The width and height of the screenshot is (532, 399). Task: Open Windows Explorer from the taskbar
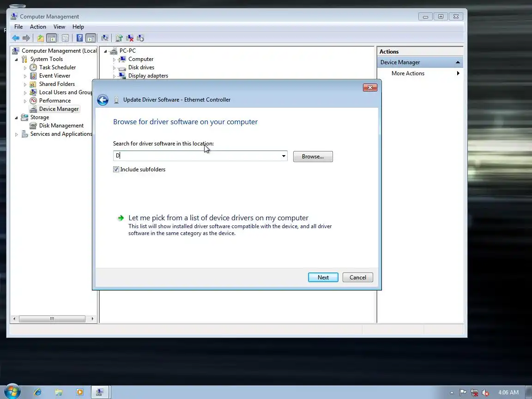[59, 392]
